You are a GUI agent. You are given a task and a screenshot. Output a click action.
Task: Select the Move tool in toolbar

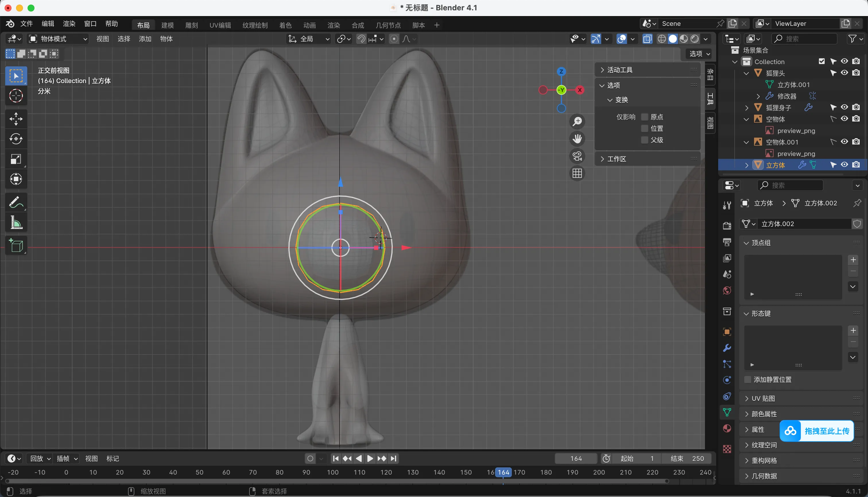click(x=16, y=119)
